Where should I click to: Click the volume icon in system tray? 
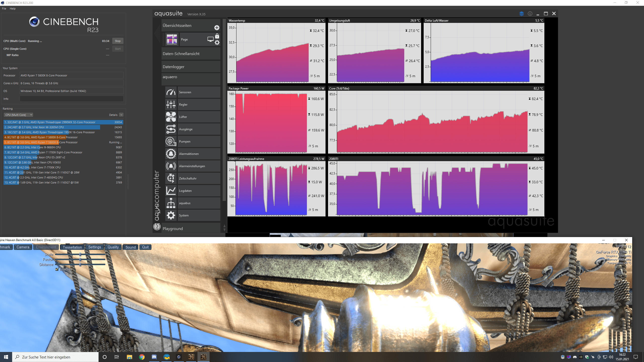point(611,357)
